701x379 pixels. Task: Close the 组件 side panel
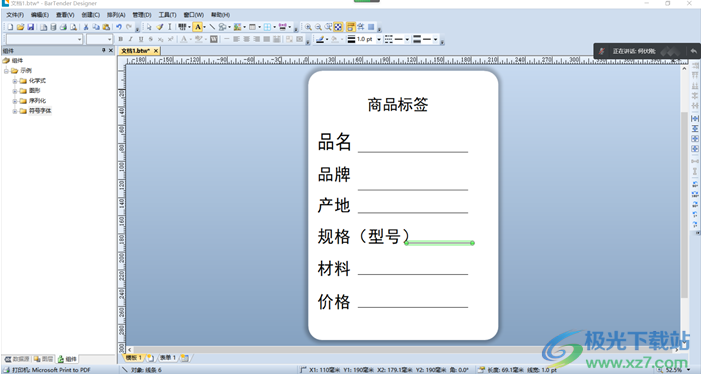point(111,51)
